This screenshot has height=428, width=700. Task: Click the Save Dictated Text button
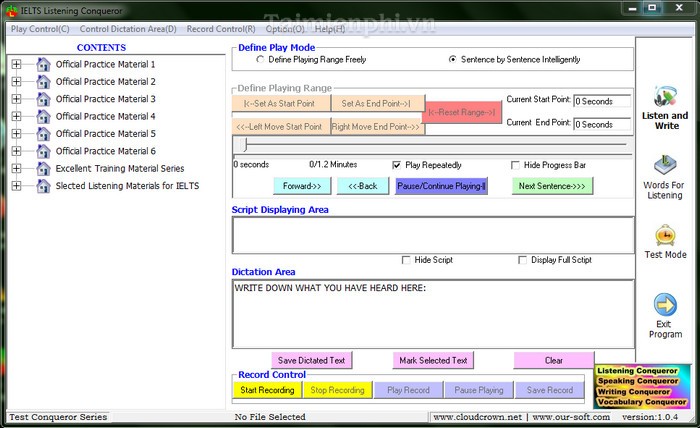311,360
